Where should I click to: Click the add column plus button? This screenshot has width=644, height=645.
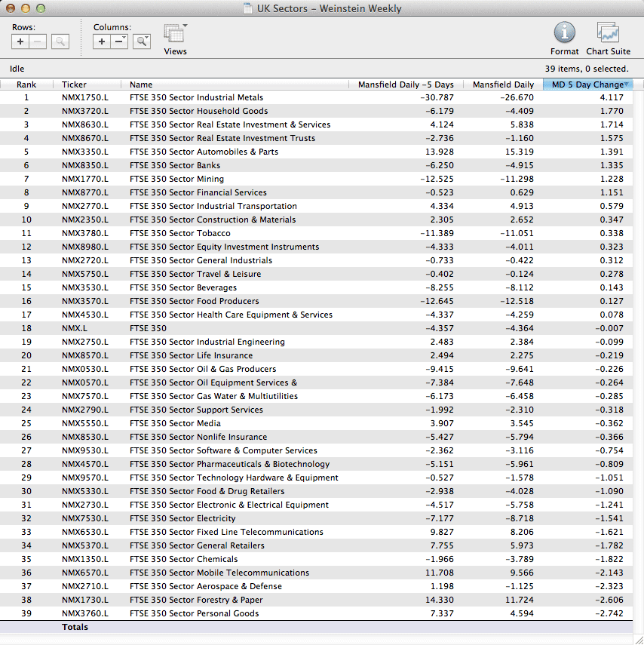[103, 42]
